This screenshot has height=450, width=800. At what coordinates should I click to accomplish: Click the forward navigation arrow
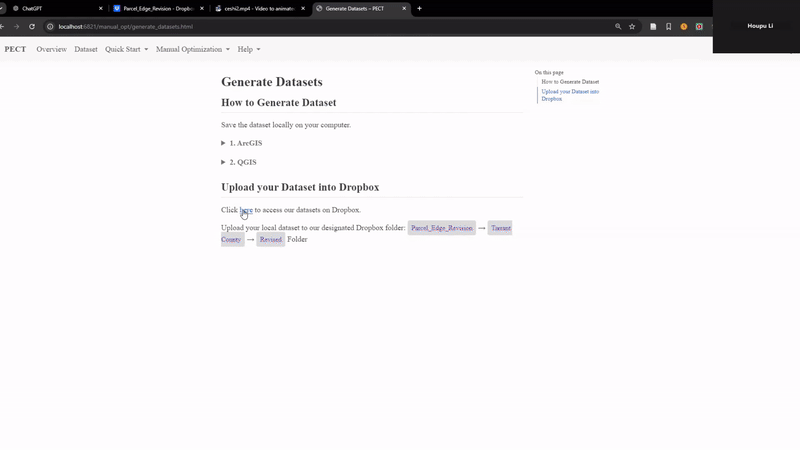point(16,27)
